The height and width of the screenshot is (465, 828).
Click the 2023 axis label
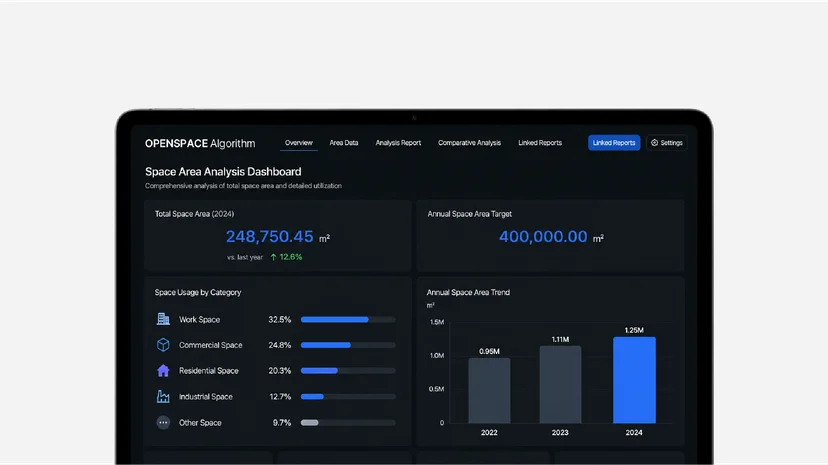(560, 432)
